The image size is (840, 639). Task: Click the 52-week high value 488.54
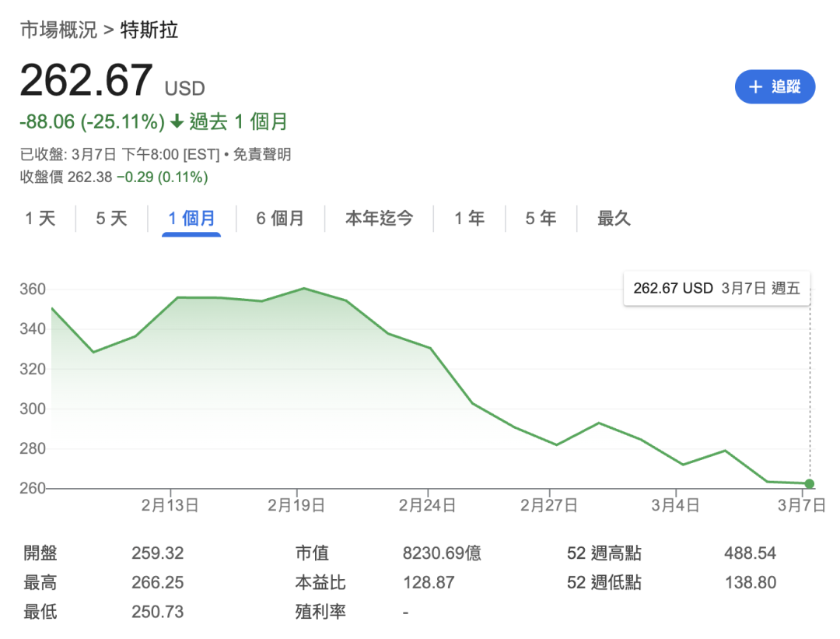750,553
